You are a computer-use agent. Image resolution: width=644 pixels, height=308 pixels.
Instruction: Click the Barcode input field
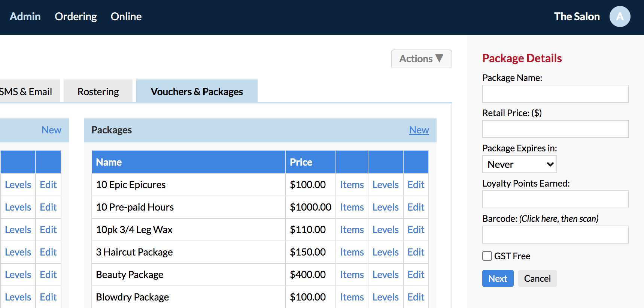coord(555,235)
